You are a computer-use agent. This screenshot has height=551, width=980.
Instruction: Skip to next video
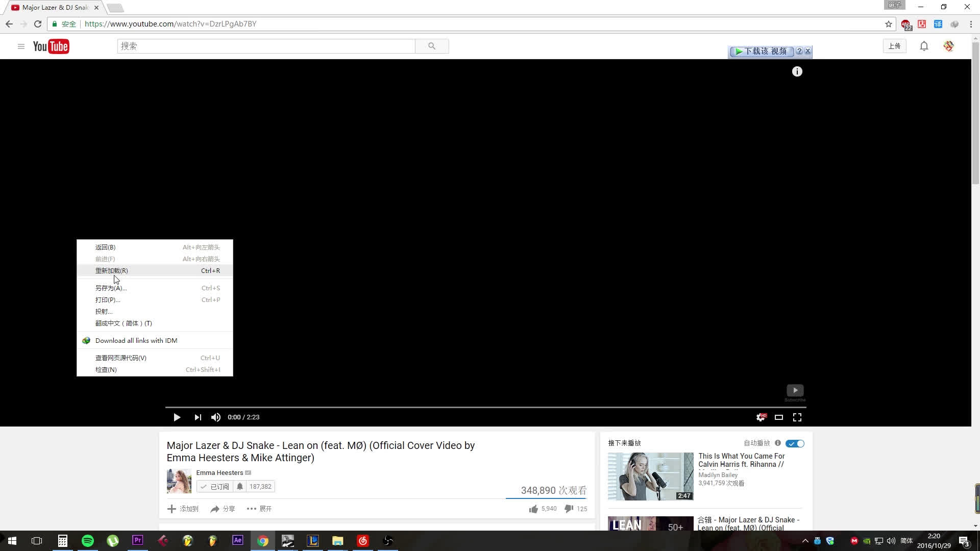(x=198, y=417)
